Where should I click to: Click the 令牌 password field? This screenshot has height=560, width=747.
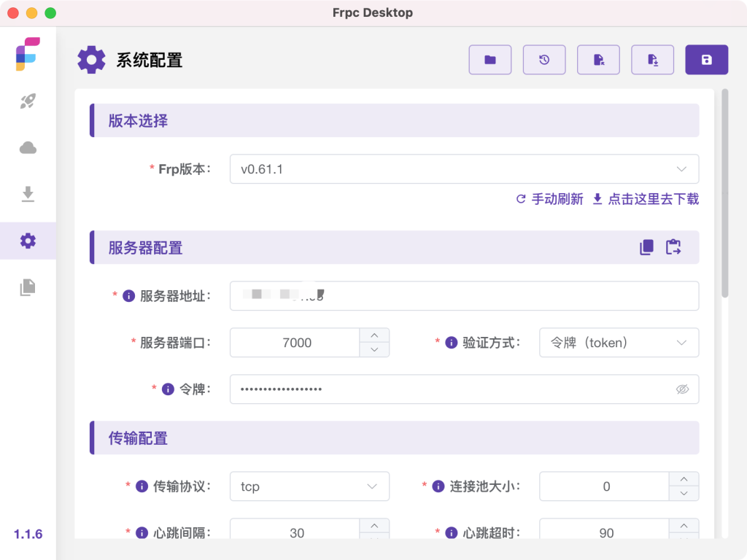coord(464,389)
